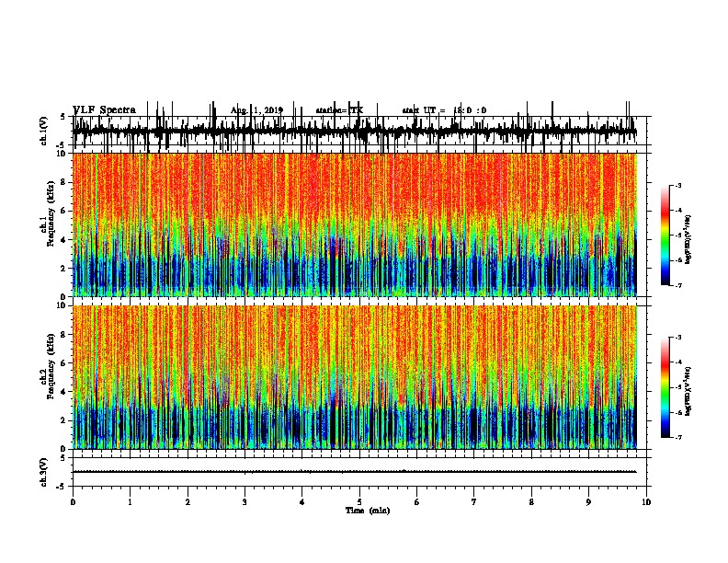Click the 2 kHz tick on ch.1 frequency axis
Image resolution: width=728 pixels, height=563 pixels.
click(64, 269)
